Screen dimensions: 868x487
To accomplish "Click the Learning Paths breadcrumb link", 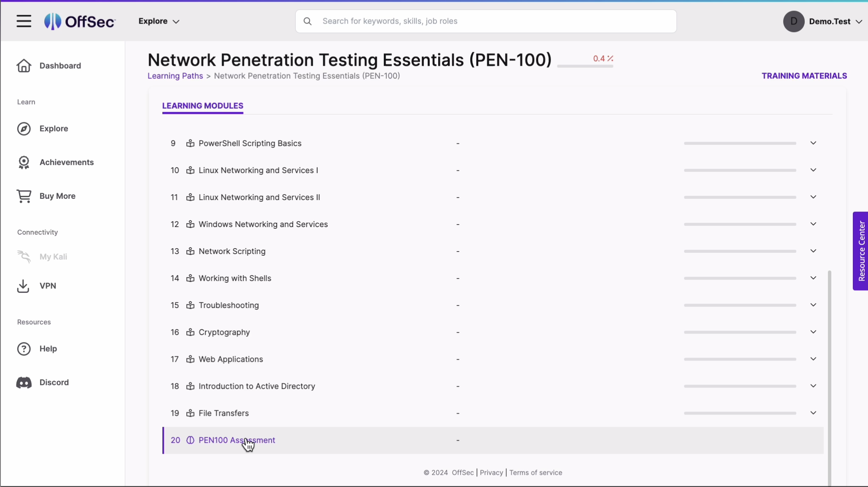I will click(174, 76).
